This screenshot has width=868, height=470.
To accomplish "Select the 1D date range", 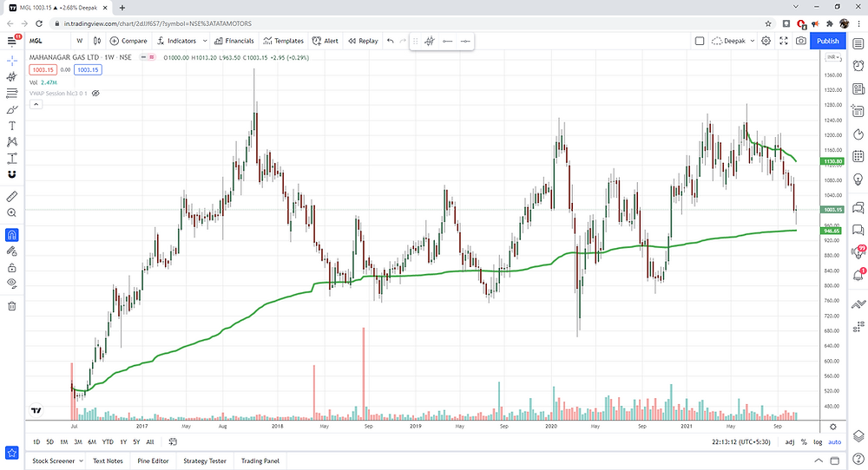I will click(36, 441).
